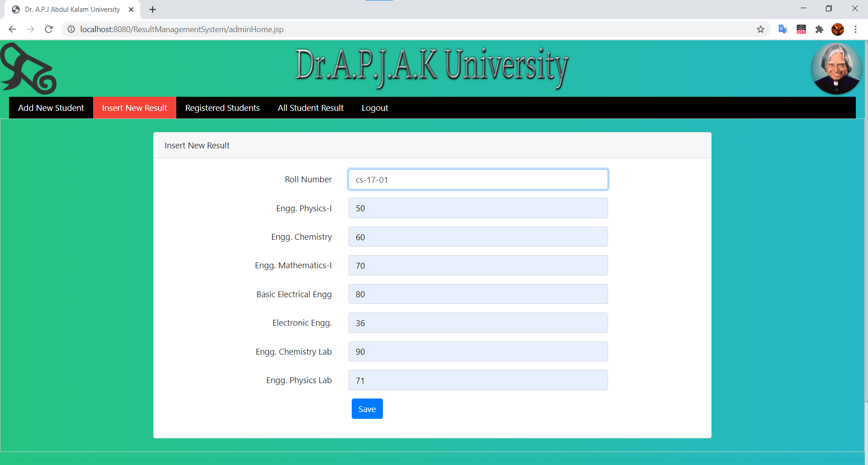
Task: Click the browser forward arrow
Action: pyautogui.click(x=30, y=29)
